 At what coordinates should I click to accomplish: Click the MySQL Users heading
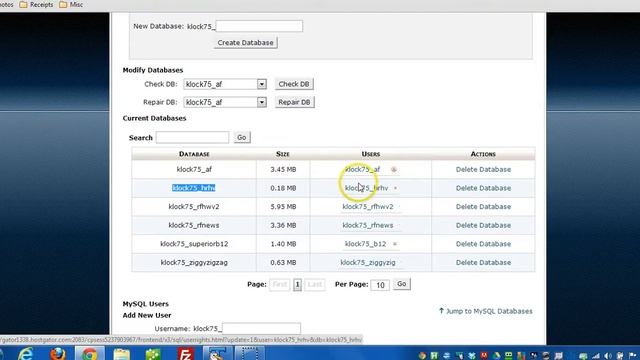coord(145,304)
